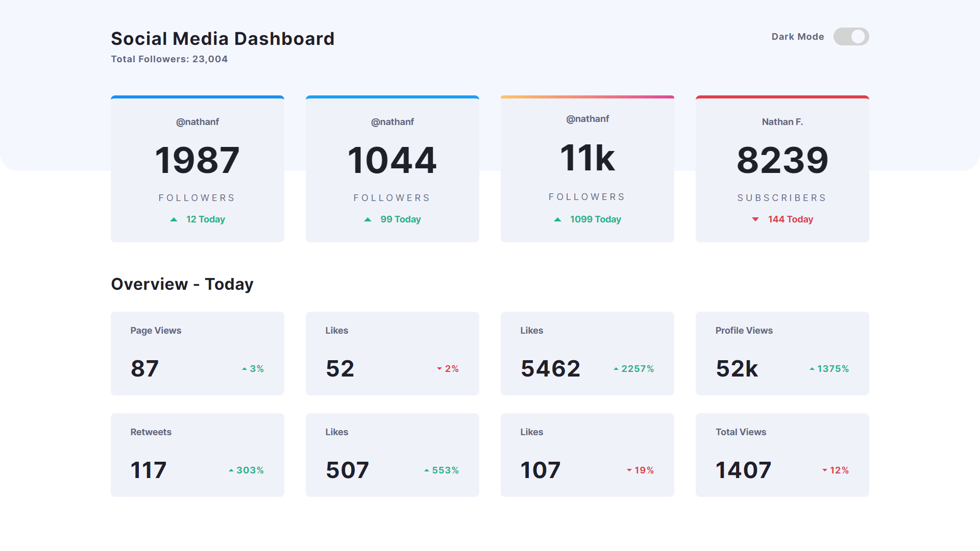Select the Page Views stat card
The height and width of the screenshot is (551, 980).
click(x=198, y=353)
